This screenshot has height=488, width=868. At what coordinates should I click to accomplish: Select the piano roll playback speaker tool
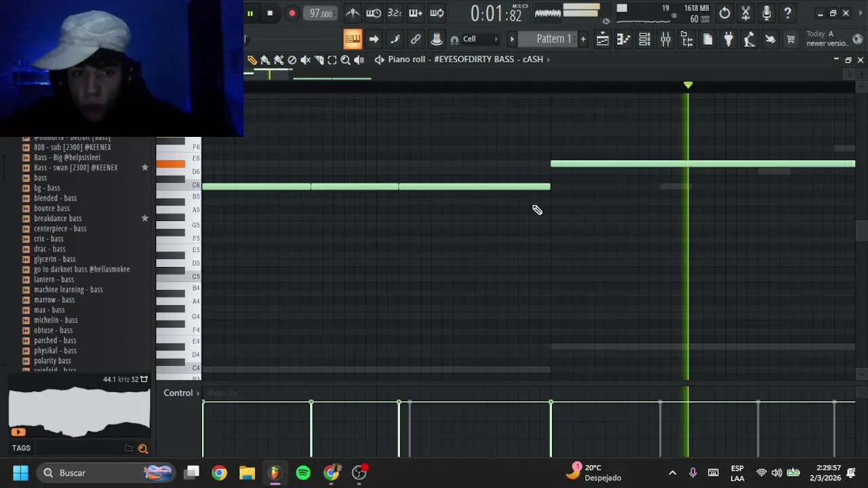[359, 60]
